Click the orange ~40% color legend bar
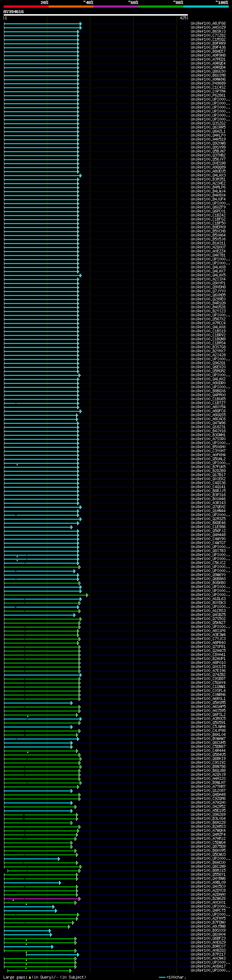 click(x=71, y=7)
